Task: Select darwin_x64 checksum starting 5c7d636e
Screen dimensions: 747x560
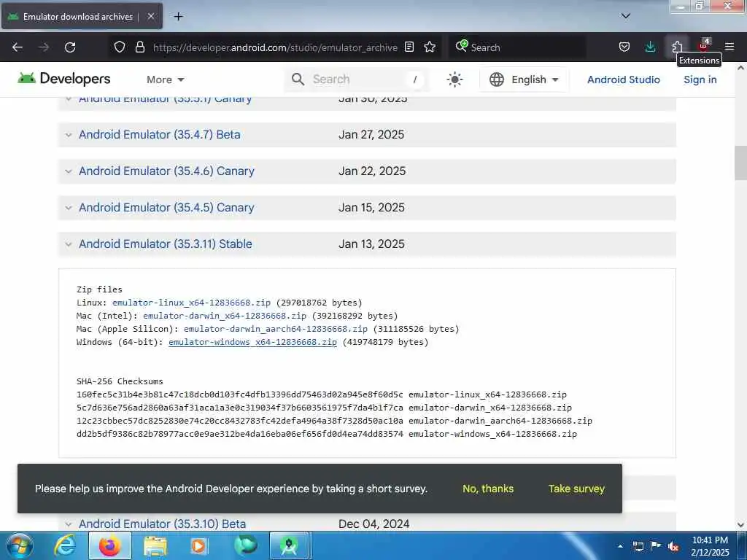Action: click(x=239, y=408)
